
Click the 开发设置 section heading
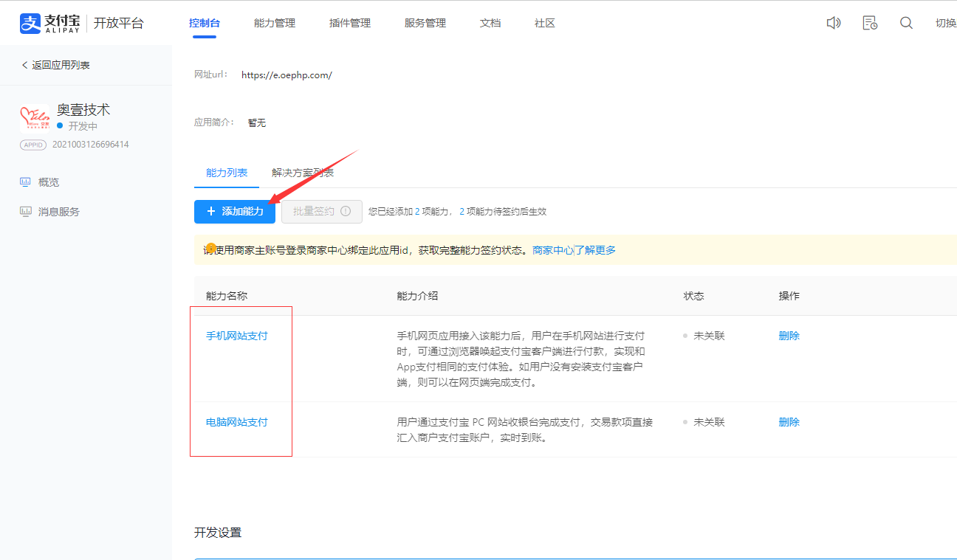click(x=218, y=533)
